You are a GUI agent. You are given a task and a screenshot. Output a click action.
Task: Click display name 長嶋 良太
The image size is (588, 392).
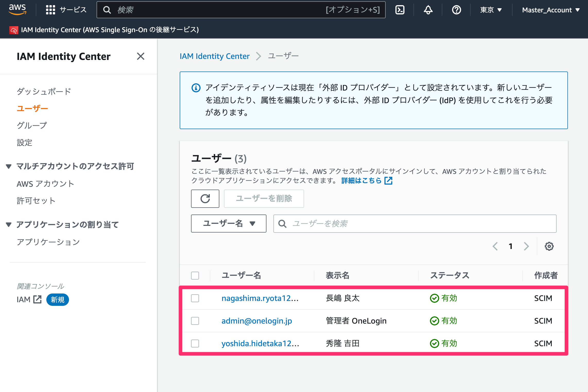[x=343, y=298]
